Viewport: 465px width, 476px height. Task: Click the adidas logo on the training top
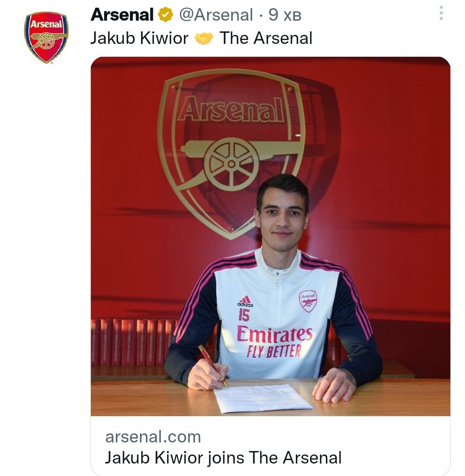click(245, 301)
